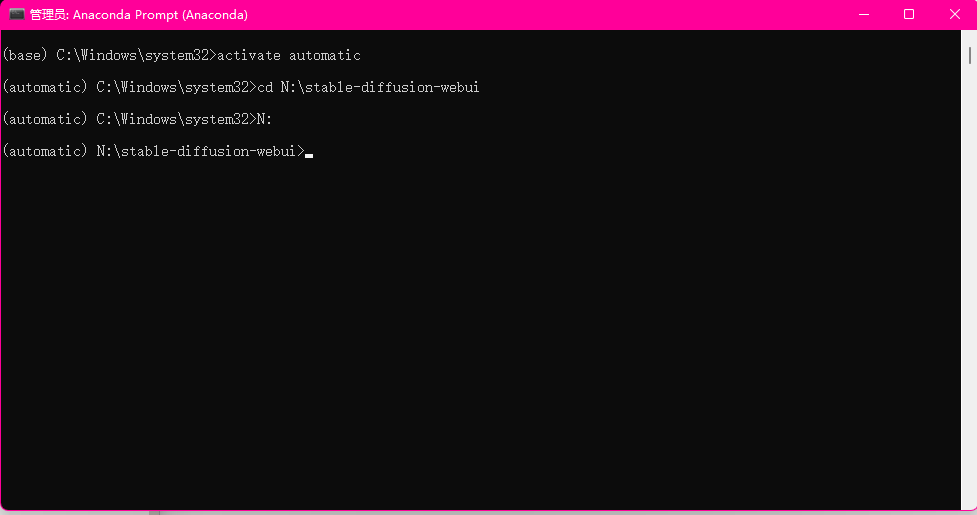Click the "(base)" environment label
This screenshot has width=977, height=515.
(25, 55)
